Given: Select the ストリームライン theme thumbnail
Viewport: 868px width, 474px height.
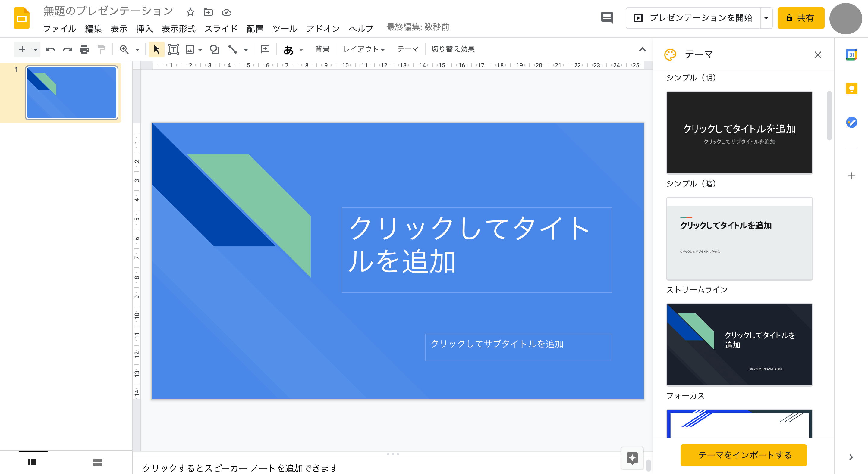Looking at the screenshot, I should (x=739, y=239).
